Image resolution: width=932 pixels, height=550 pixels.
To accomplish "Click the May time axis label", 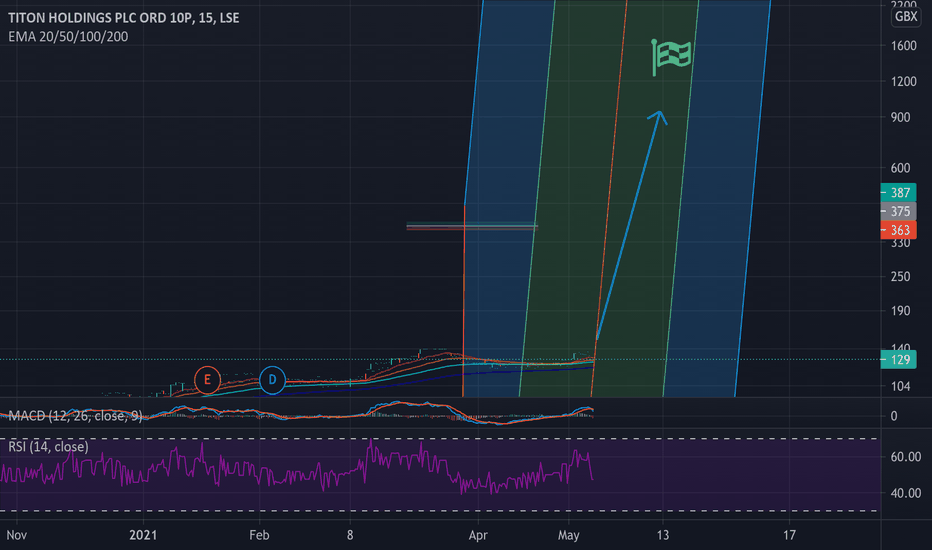I will point(568,535).
